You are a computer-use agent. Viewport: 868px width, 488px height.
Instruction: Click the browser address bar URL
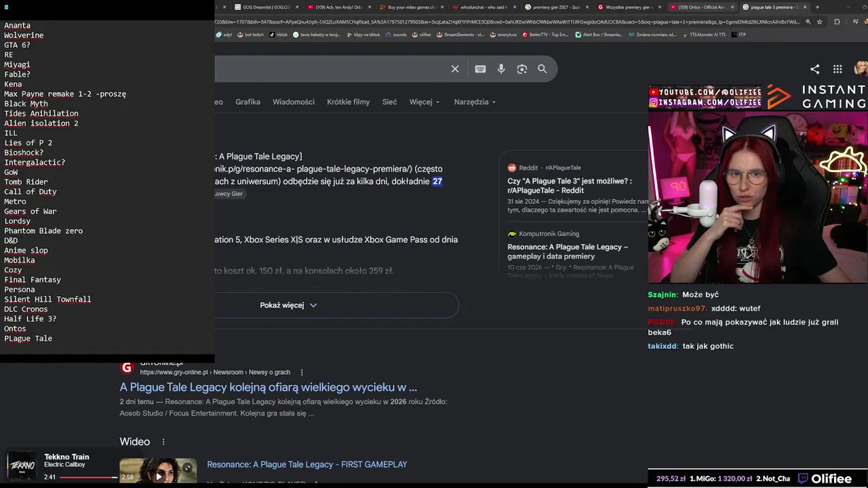tap(507, 22)
